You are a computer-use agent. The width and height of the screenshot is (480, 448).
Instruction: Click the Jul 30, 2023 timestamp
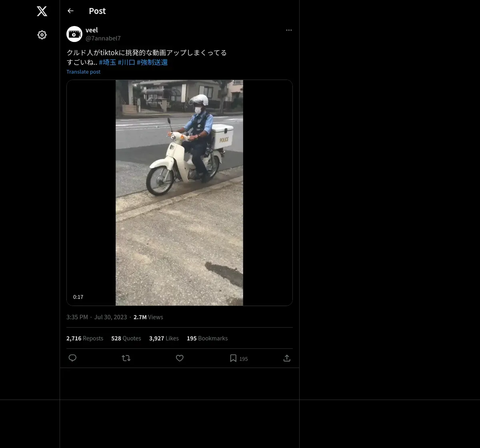pyautogui.click(x=110, y=317)
